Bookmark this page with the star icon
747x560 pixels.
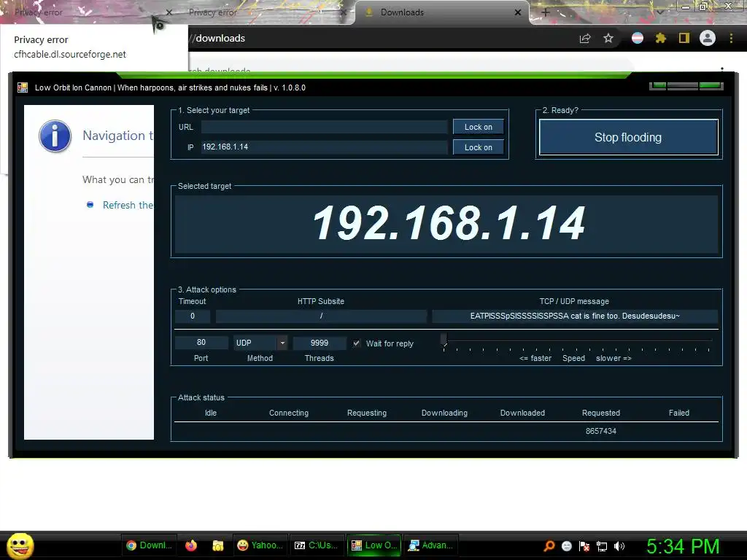click(608, 39)
